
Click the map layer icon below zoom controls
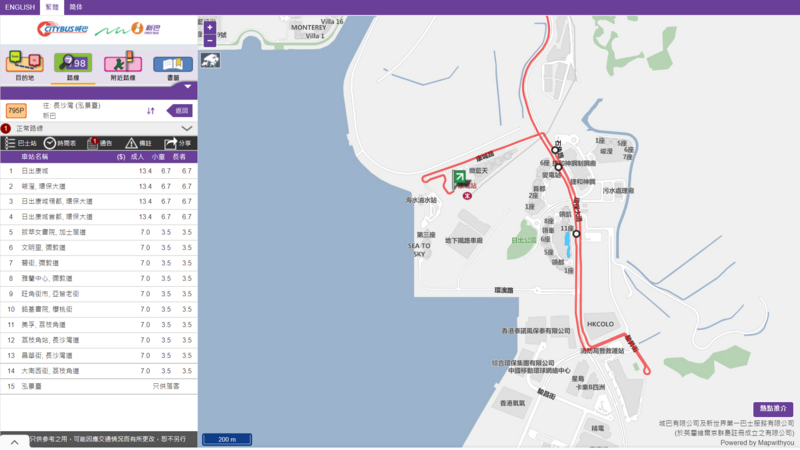[x=211, y=61]
